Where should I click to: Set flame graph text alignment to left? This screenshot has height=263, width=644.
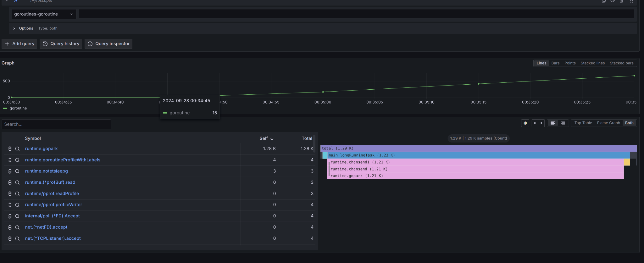[x=552, y=123]
